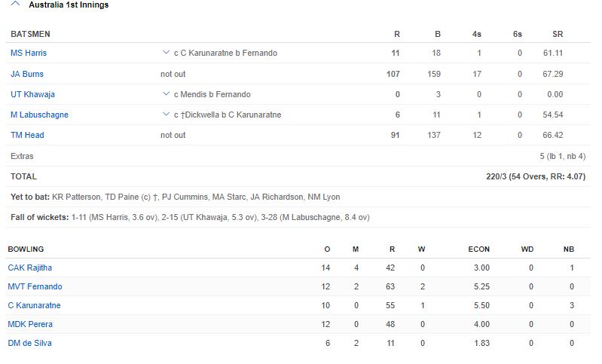Open CAK Rajitha bowler profile
The image size is (602, 364).
[30, 268]
